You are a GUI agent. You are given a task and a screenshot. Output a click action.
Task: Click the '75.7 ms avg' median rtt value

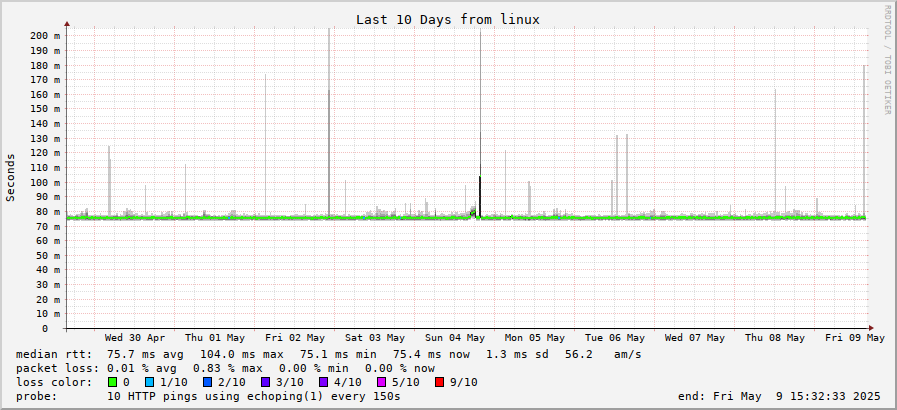(x=146, y=355)
